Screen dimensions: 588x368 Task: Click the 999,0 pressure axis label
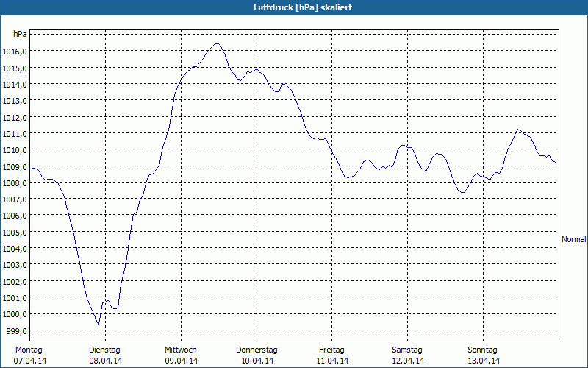[x=16, y=330]
